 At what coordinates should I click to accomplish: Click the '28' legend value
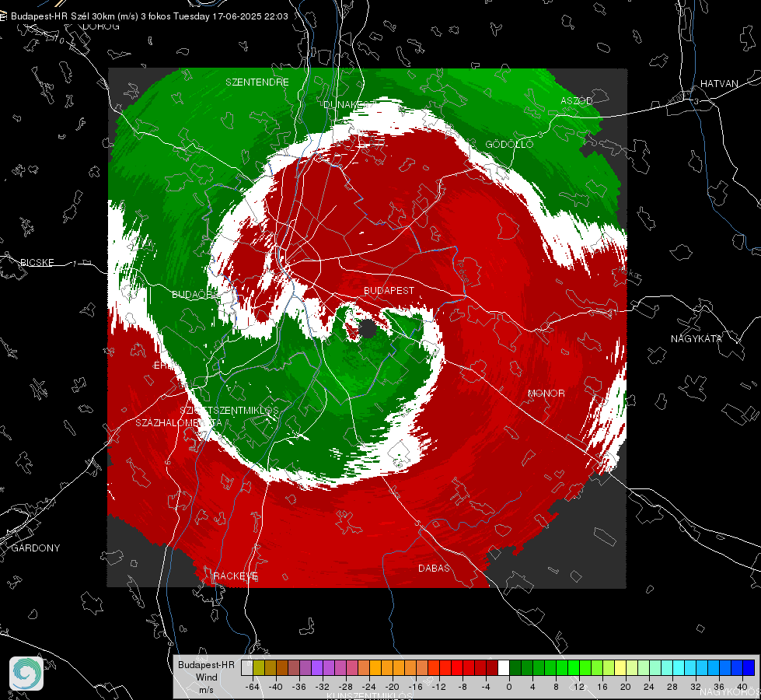pyautogui.click(x=672, y=687)
